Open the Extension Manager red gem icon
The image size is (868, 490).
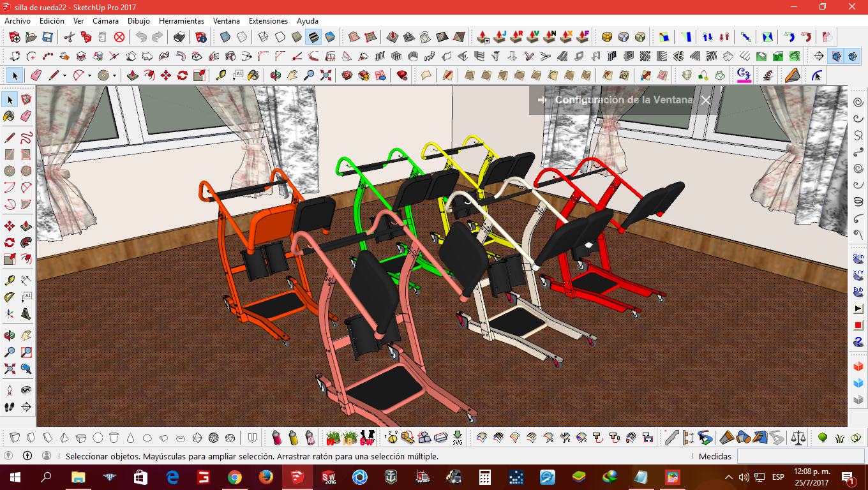[402, 76]
